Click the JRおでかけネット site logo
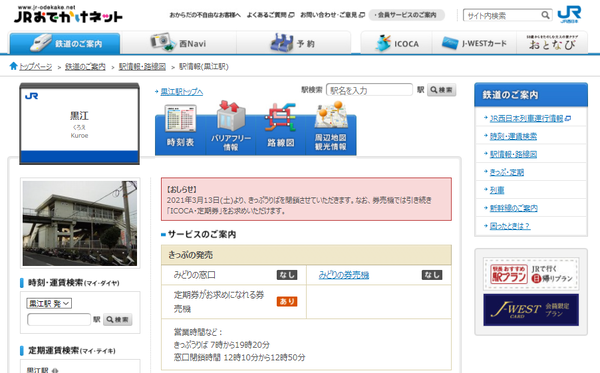Viewport: 600px width, 373px height. tap(68, 15)
